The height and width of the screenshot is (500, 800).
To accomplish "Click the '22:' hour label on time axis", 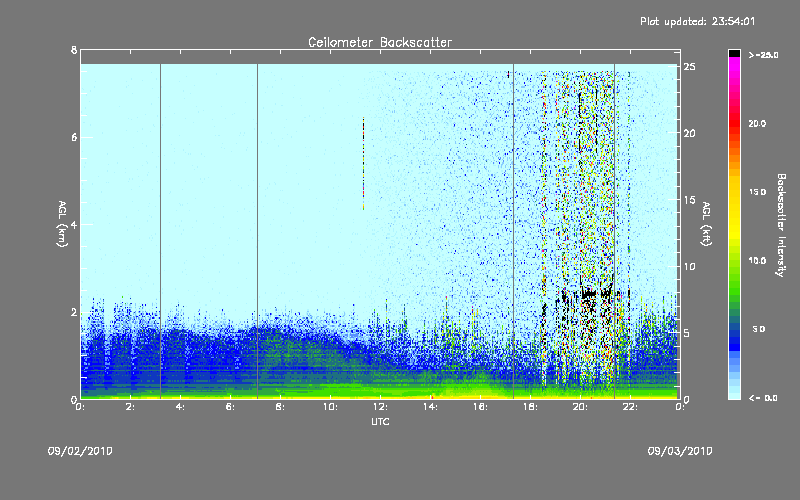I will pos(630,407).
